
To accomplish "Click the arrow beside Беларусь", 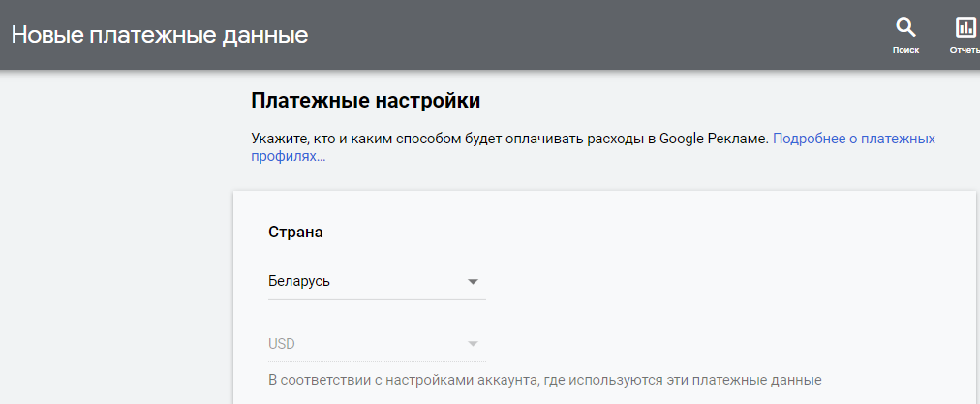I will point(474,282).
